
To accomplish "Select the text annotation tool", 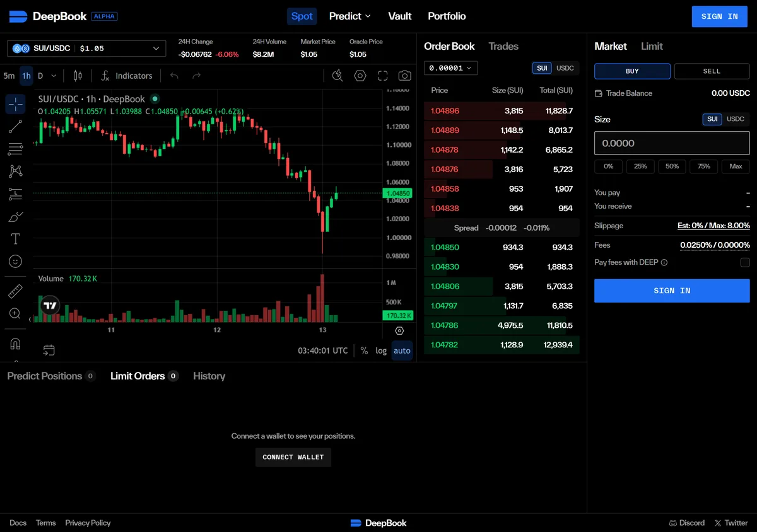I will [x=15, y=239].
